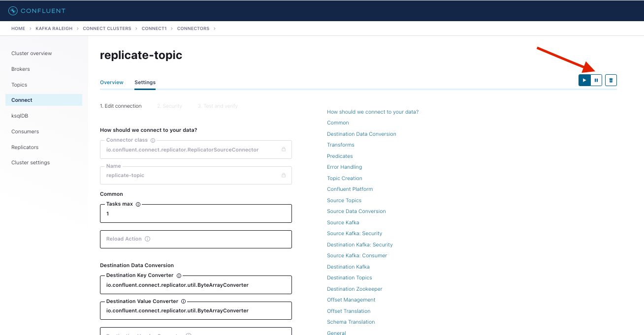Jump to Destination Data Conversion link
The width and height of the screenshot is (644, 335).
click(x=361, y=134)
